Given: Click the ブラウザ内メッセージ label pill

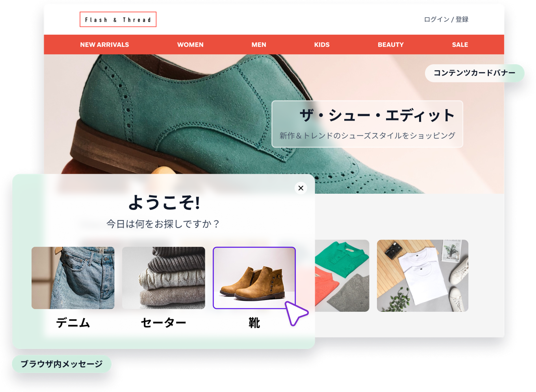Looking at the screenshot, I should [x=62, y=364].
